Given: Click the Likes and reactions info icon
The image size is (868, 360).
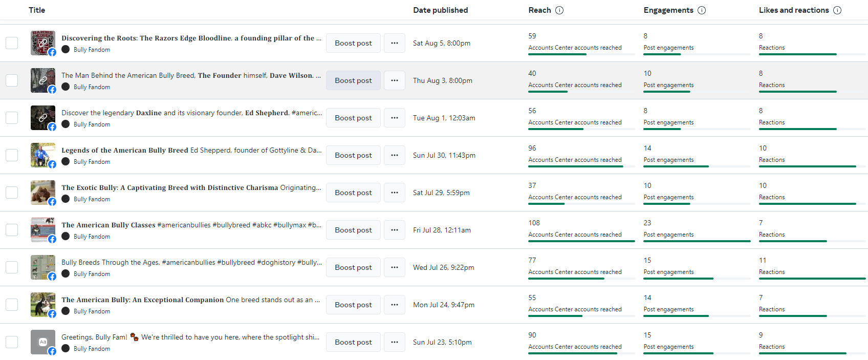Looking at the screenshot, I should (x=837, y=10).
